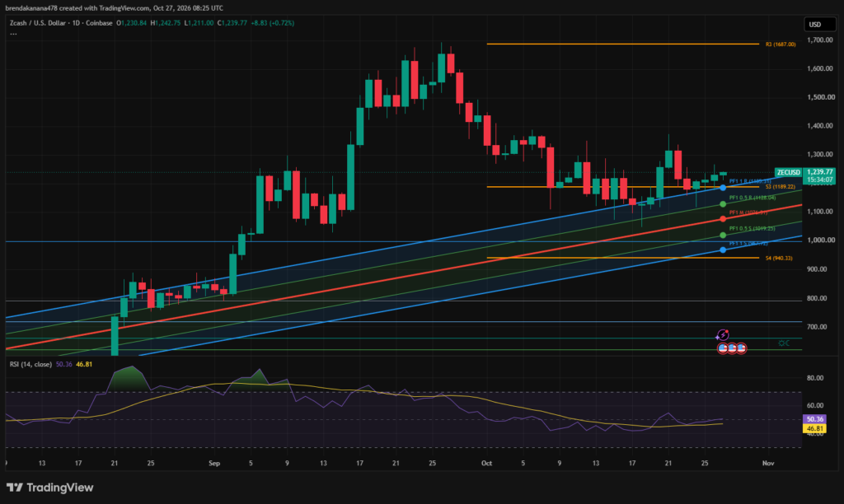Viewport: 844px width, 504px height.
Task: Click the S4 (940.33) pivot label
Action: coord(779,259)
